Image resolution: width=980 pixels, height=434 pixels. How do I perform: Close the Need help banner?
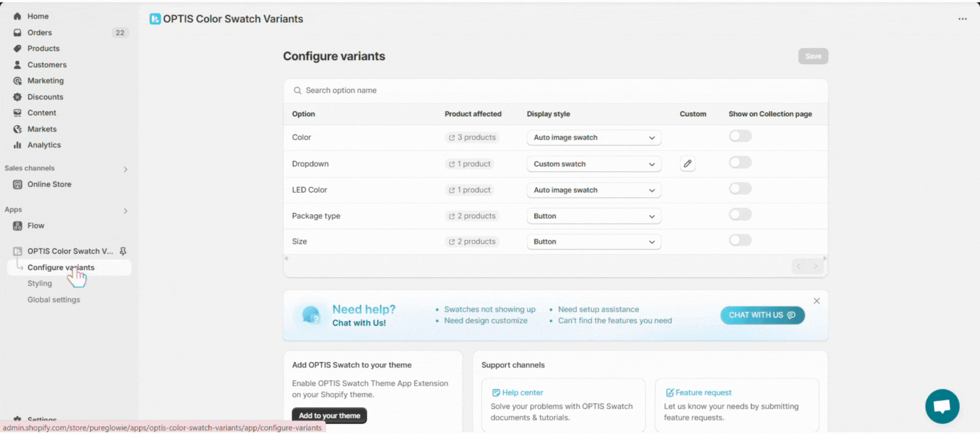(817, 301)
